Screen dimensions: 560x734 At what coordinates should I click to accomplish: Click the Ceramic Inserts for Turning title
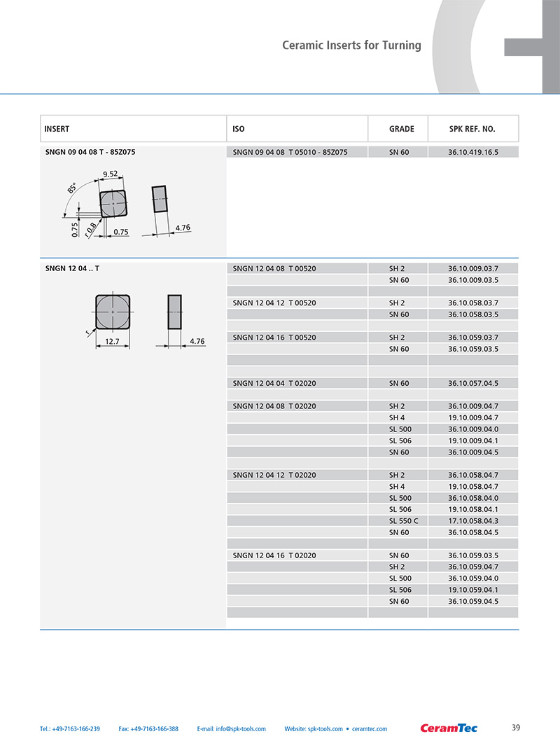(351, 45)
